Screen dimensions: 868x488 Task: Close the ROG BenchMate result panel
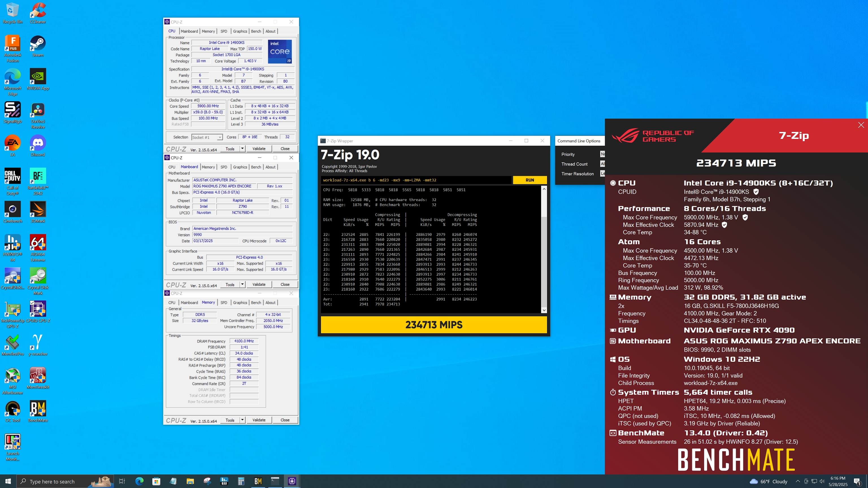coord(861,125)
